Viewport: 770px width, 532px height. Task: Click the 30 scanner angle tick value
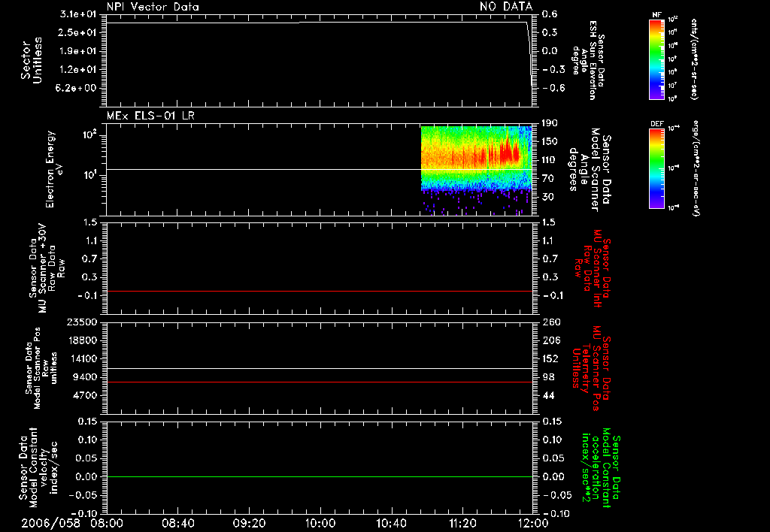click(x=547, y=197)
